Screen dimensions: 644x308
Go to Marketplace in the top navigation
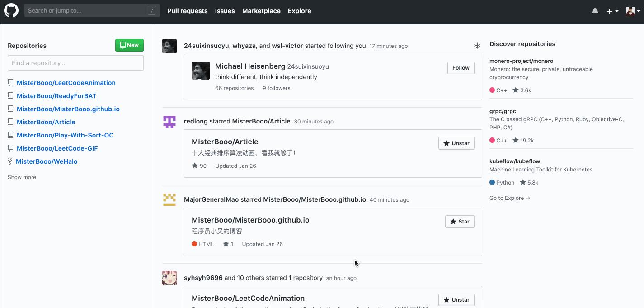click(261, 11)
